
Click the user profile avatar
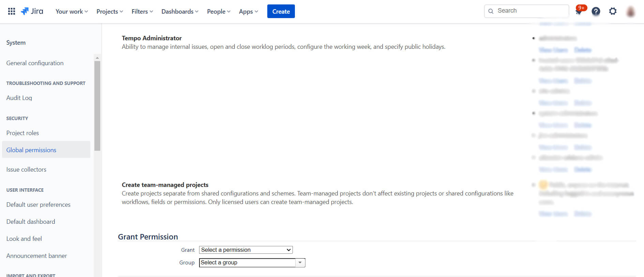click(630, 12)
